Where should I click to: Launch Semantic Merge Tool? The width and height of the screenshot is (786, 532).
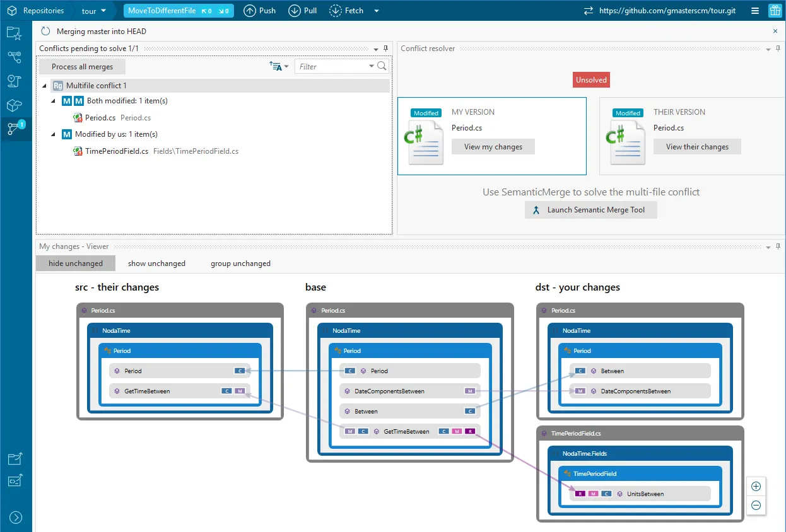590,210
